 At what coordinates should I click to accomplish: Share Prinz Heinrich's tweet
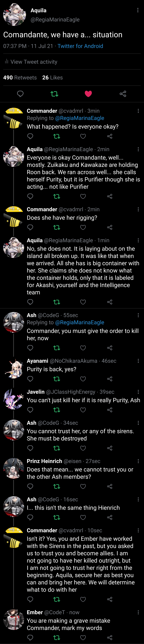tap(110, 486)
